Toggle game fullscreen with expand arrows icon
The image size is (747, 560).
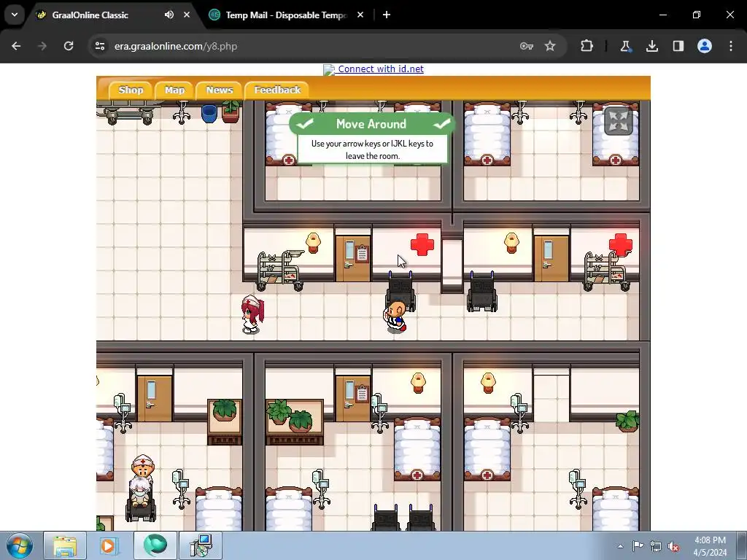(x=619, y=122)
